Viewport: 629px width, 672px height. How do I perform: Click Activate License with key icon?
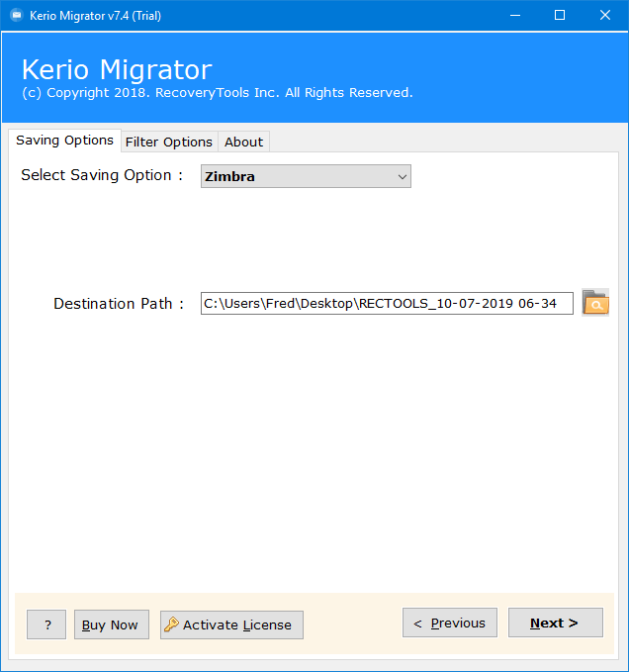click(x=231, y=624)
